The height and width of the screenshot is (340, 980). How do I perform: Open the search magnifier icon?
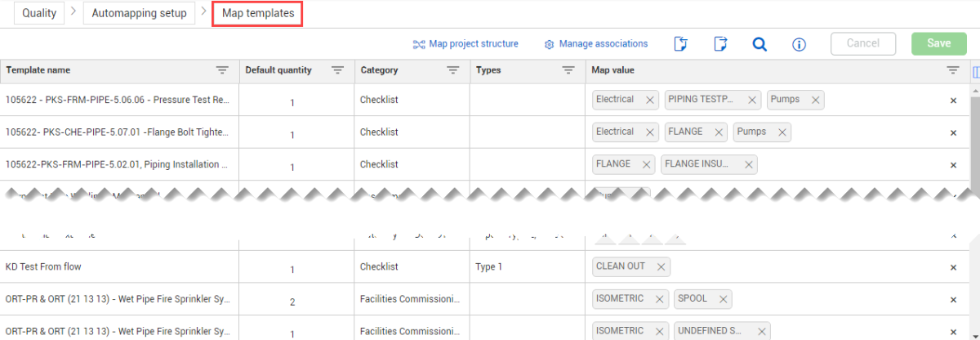tap(759, 44)
